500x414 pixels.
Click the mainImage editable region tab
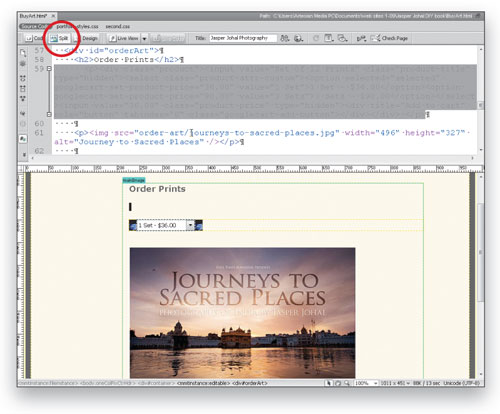(x=134, y=180)
